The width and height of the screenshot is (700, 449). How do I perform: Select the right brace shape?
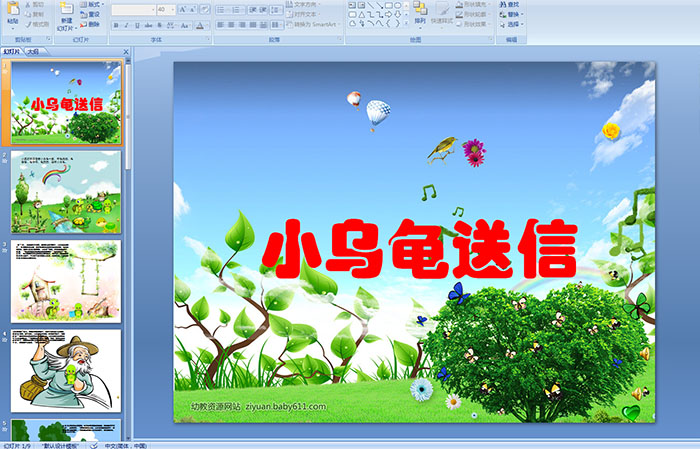(397, 23)
